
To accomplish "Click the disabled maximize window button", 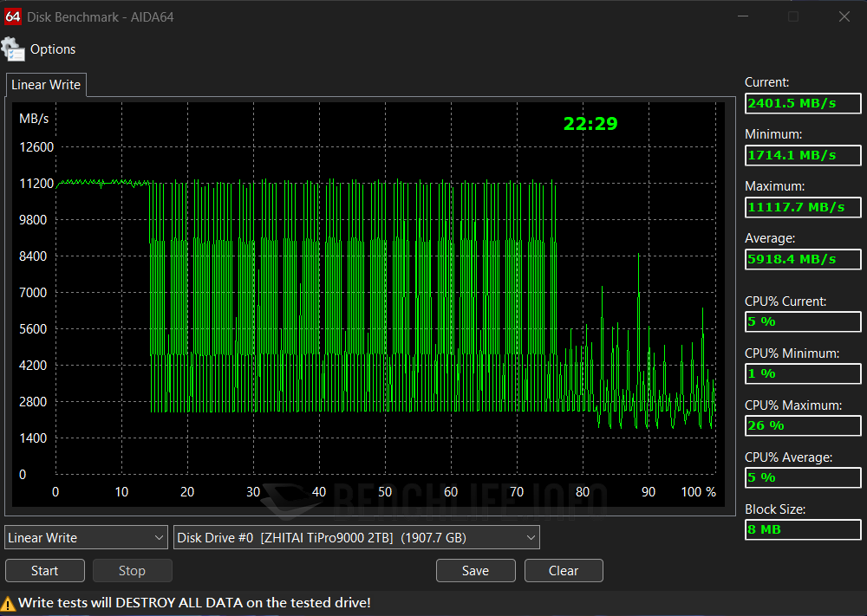I will click(793, 16).
